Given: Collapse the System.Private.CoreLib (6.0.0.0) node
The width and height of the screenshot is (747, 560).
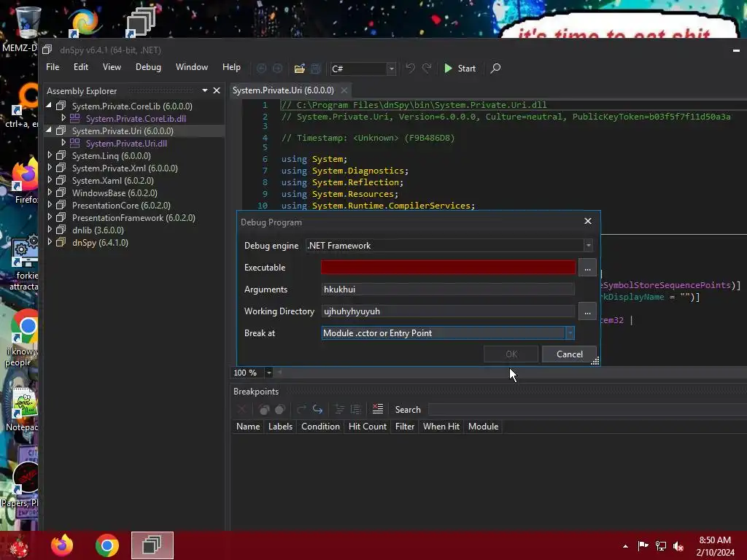Looking at the screenshot, I should pos(49,106).
